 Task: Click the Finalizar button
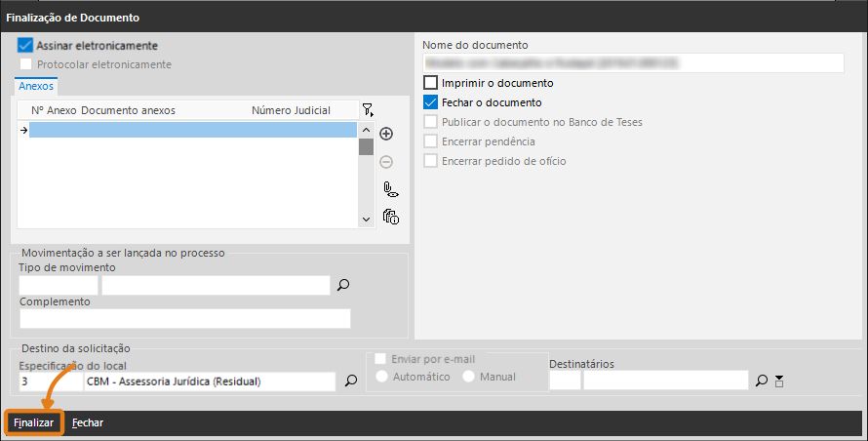(x=34, y=422)
